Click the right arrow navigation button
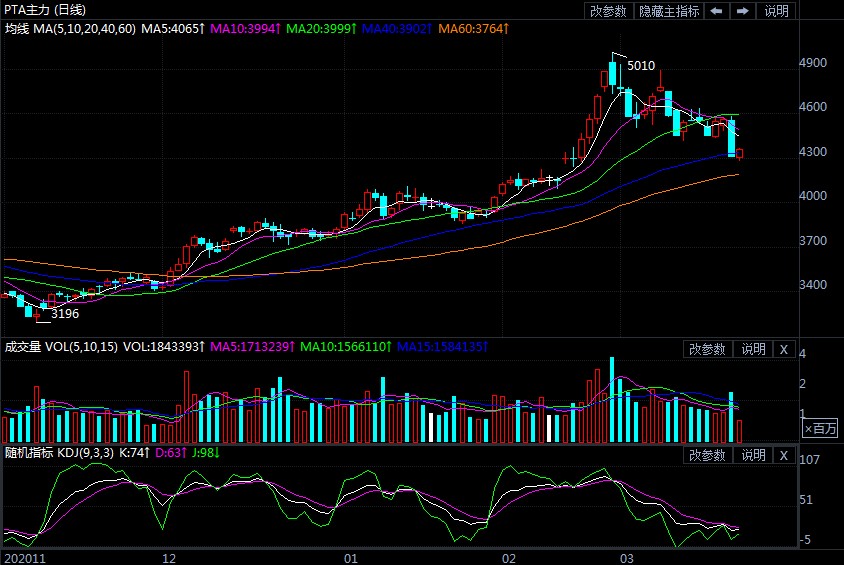844x565 pixels. click(743, 11)
